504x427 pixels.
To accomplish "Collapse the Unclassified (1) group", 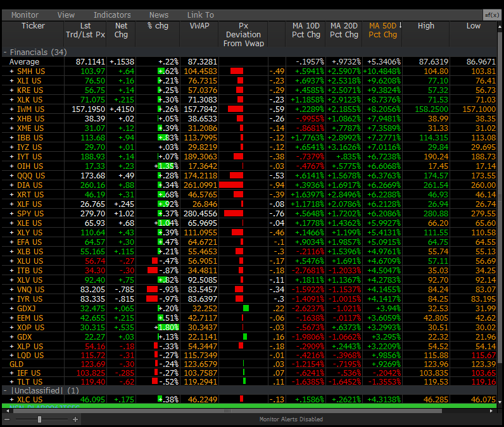I will [x=5, y=391].
